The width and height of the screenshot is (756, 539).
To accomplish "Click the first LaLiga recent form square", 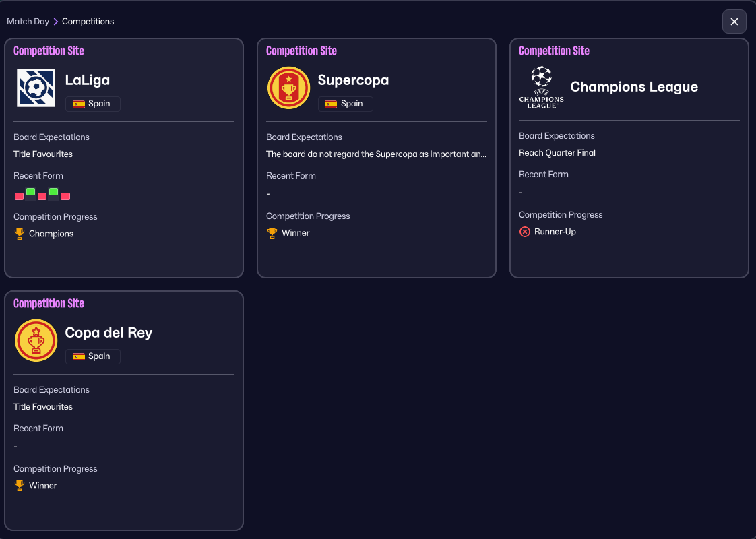I will (20, 196).
